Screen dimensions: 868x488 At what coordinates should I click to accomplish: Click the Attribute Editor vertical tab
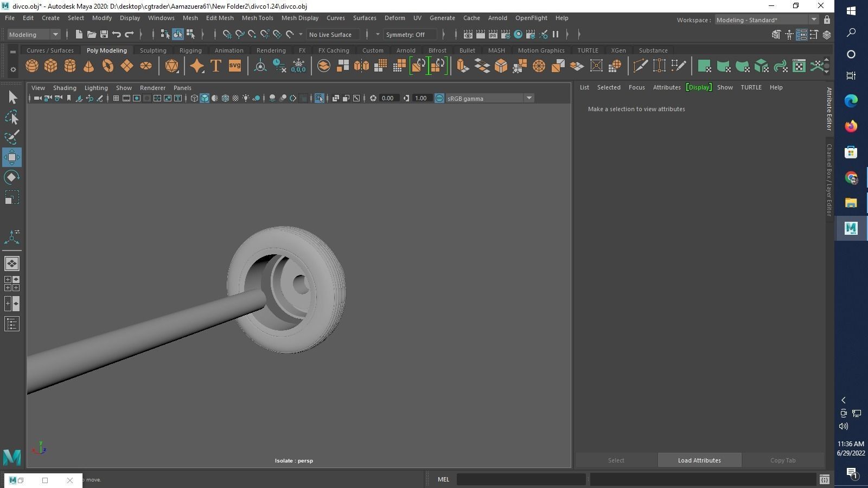point(829,108)
